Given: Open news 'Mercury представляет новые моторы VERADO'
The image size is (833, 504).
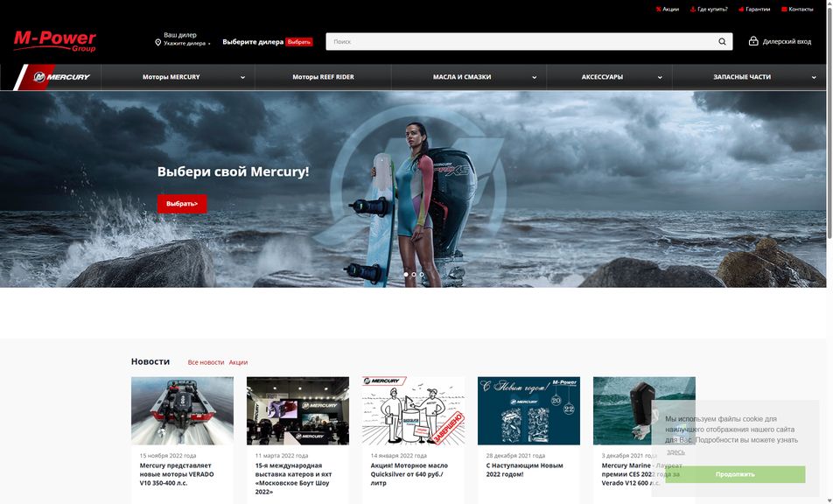Looking at the screenshot, I should pyautogui.click(x=177, y=474).
